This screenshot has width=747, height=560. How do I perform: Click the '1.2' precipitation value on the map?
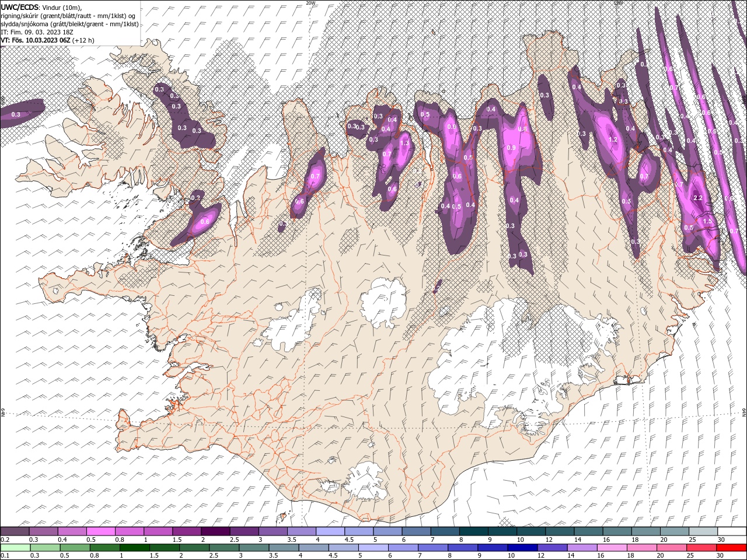(x=613, y=140)
